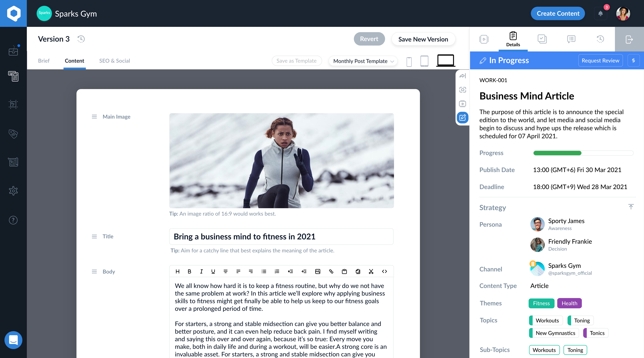Viewport: 644px width, 358px height.
Task: Switch to the Content tab
Action: pos(74,61)
